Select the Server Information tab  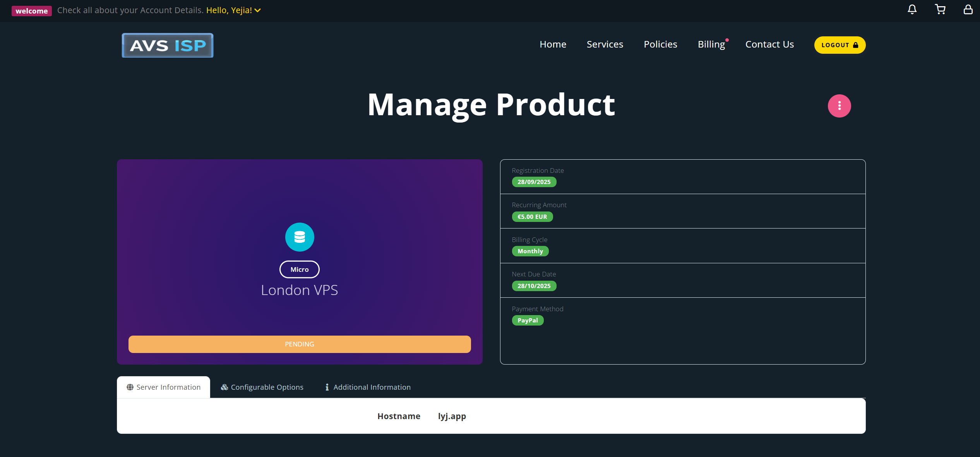pos(163,387)
